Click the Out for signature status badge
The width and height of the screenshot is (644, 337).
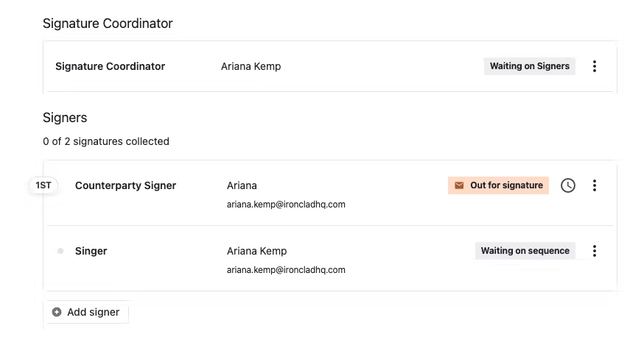point(498,185)
